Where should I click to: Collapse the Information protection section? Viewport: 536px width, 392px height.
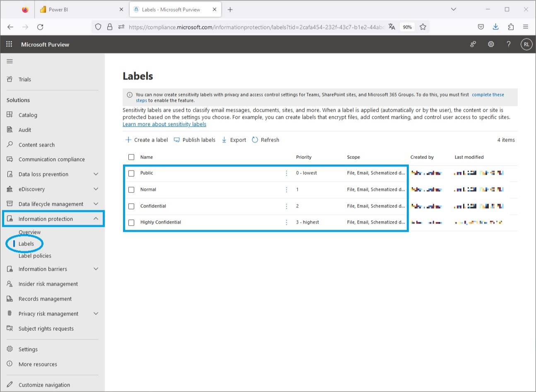click(96, 219)
